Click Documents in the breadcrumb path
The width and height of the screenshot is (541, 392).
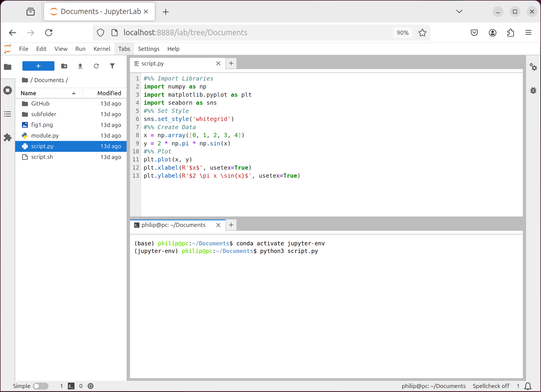point(49,80)
